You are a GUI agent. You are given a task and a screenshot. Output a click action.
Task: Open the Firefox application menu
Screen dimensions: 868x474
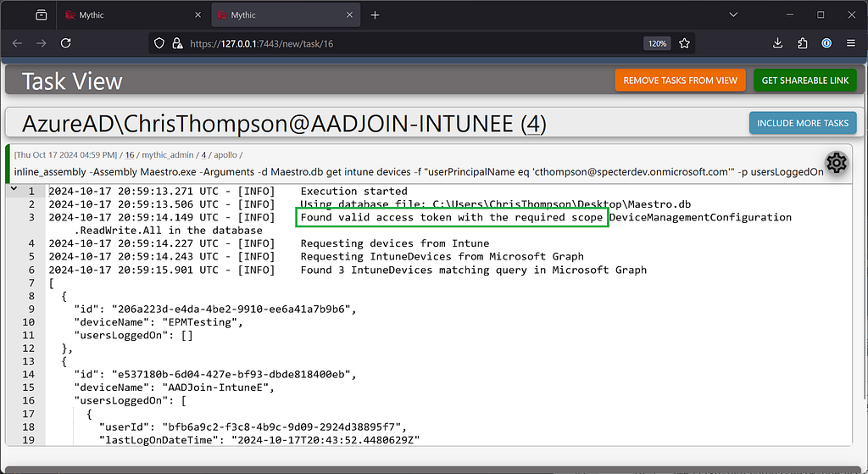[x=851, y=43]
